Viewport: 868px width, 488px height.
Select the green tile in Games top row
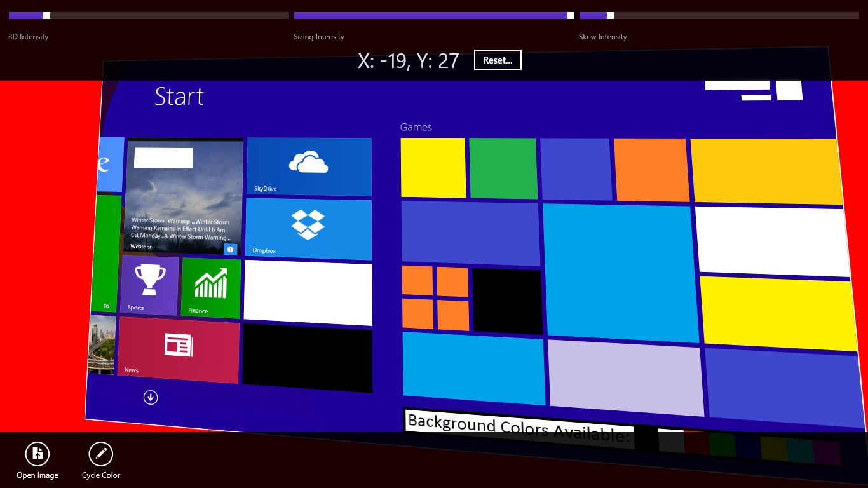click(x=503, y=168)
